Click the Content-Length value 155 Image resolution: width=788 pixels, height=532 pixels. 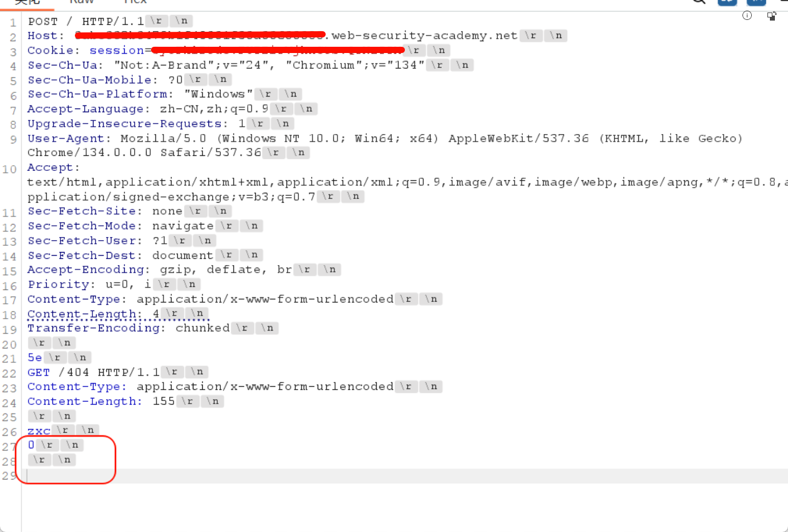coord(163,401)
